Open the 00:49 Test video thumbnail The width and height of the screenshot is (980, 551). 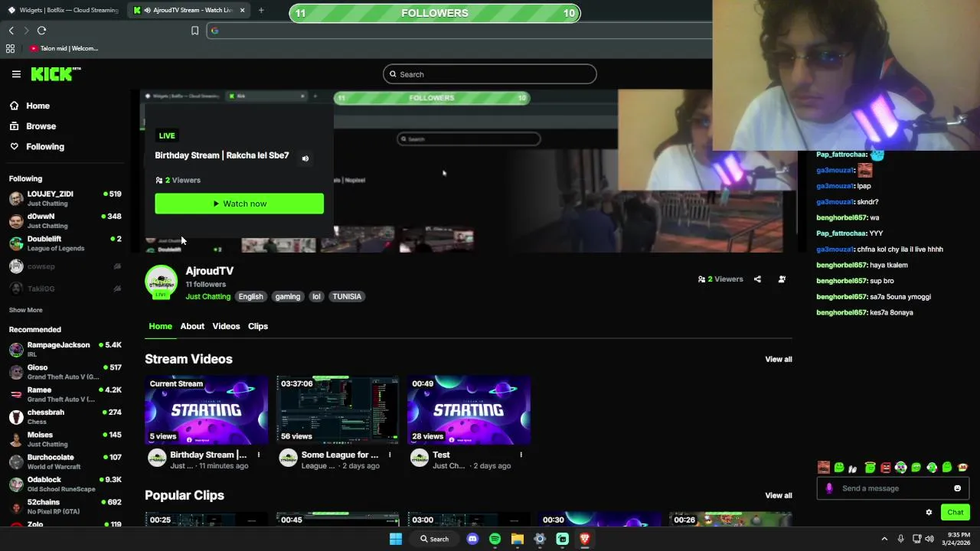click(469, 410)
